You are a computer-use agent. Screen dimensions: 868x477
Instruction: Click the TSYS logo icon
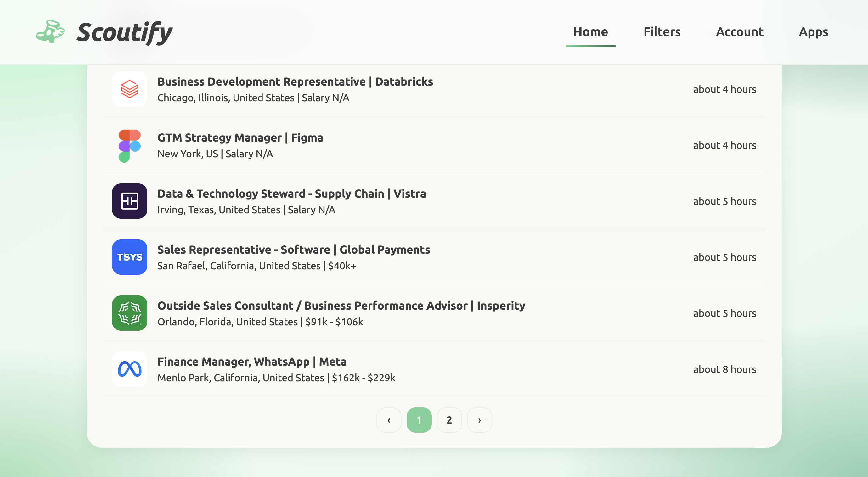(x=129, y=257)
